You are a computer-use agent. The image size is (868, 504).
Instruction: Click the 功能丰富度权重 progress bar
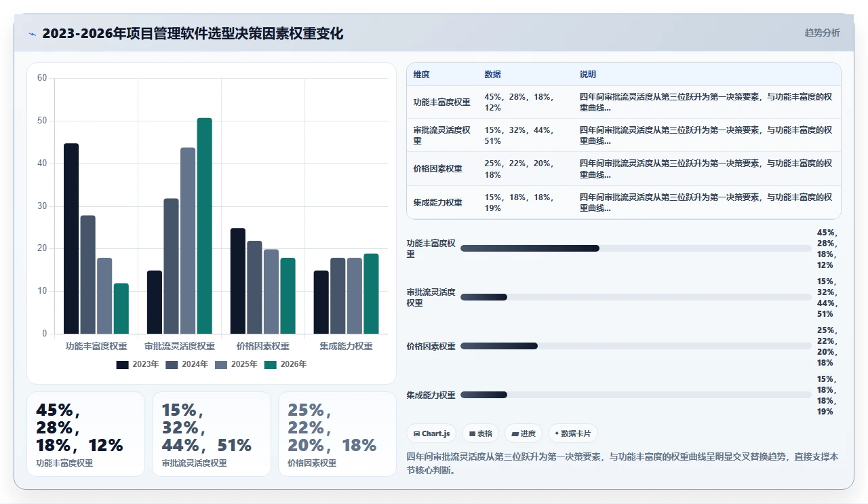(x=635, y=248)
